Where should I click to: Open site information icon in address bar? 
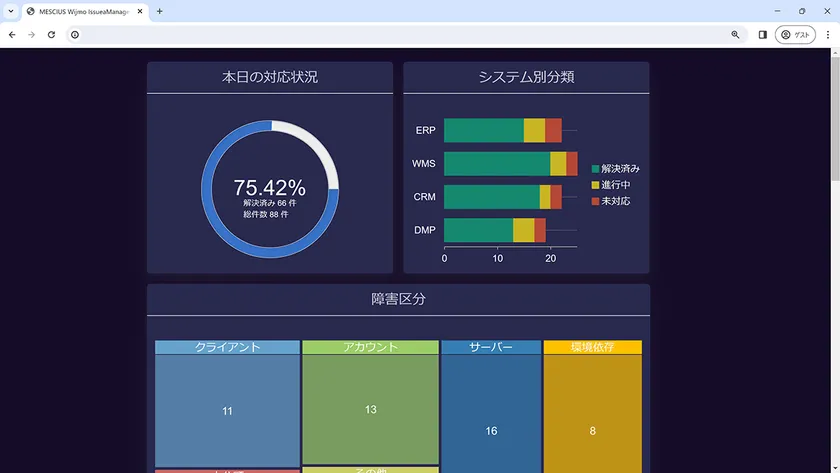[x=75, y=35]
